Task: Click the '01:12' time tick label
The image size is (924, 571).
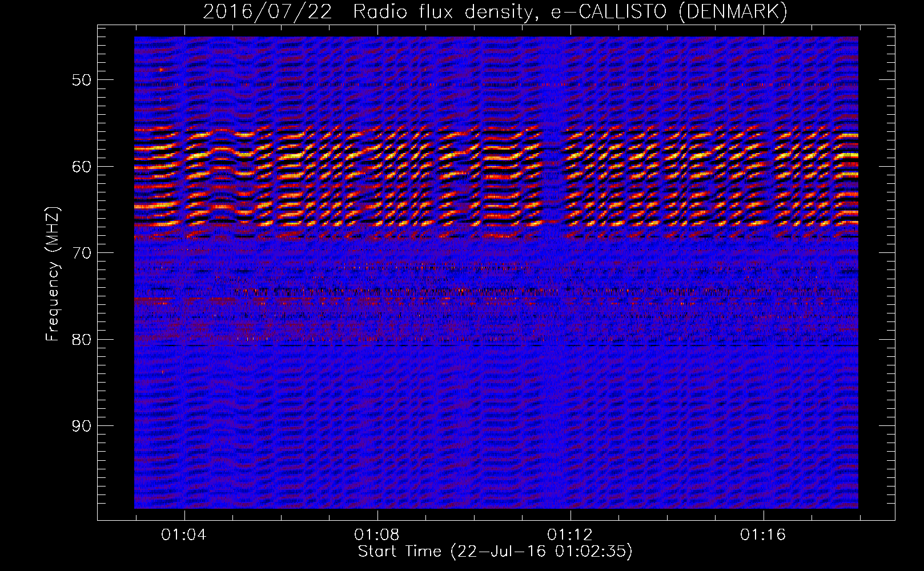Action: [x=570, y=535]
